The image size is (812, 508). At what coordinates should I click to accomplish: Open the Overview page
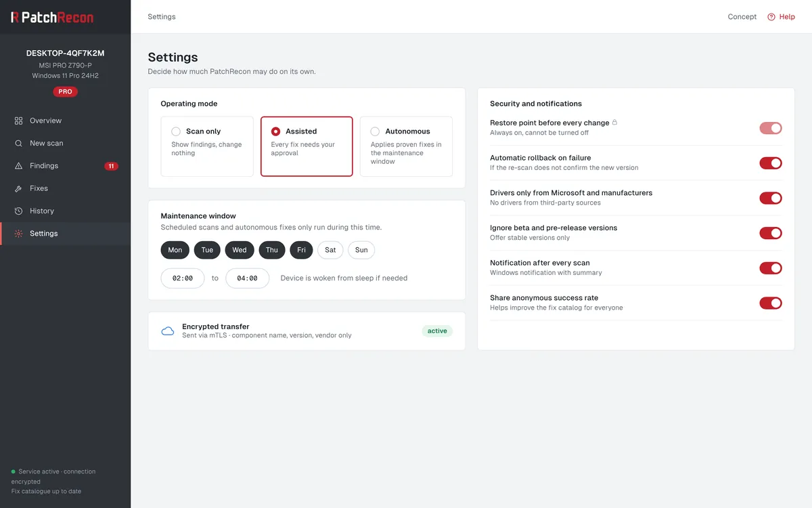point(65,121)
